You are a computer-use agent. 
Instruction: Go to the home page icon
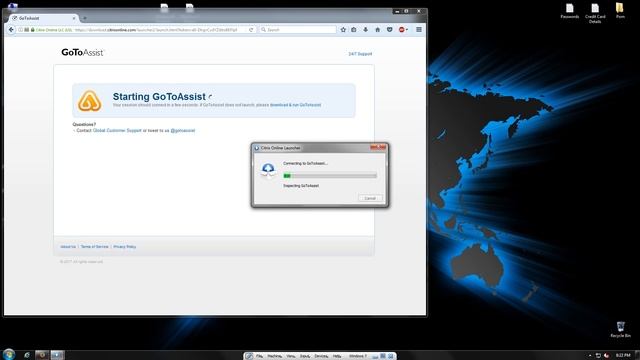coord(378,30)
